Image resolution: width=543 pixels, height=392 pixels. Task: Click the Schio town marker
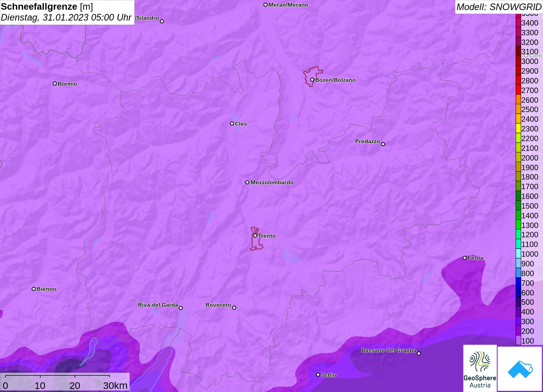pos(318,375)
